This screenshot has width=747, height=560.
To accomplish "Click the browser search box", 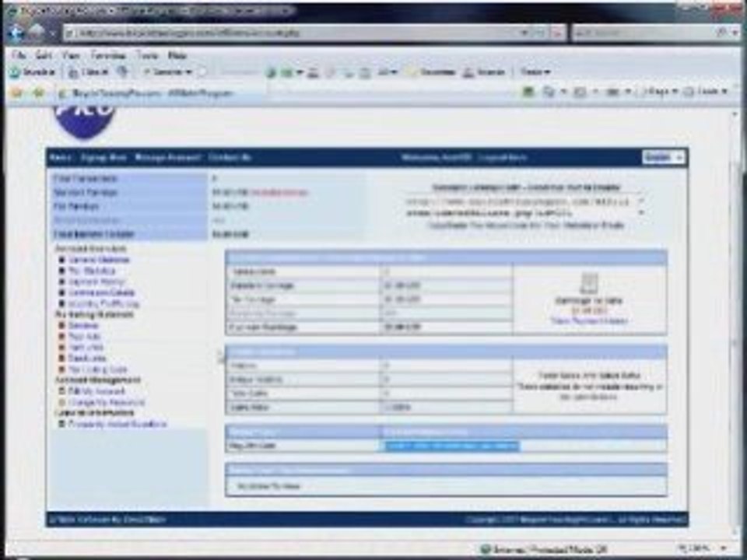I will [x=644, y=33].
